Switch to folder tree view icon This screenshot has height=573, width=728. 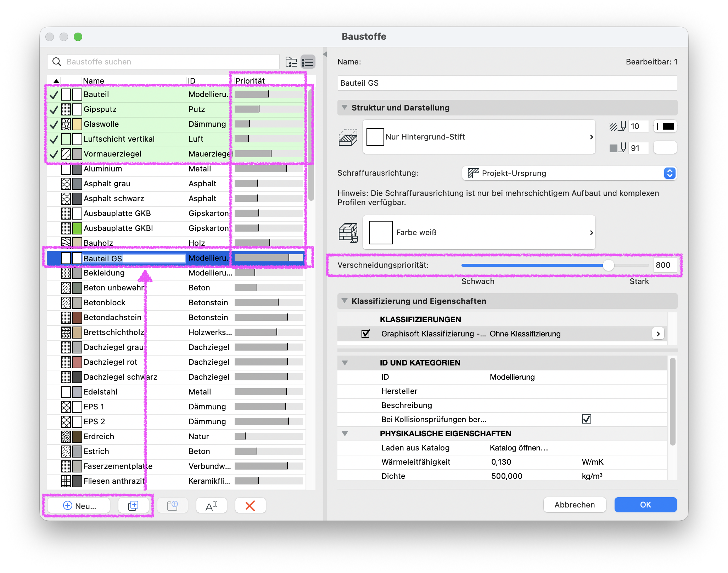[291, 62]
